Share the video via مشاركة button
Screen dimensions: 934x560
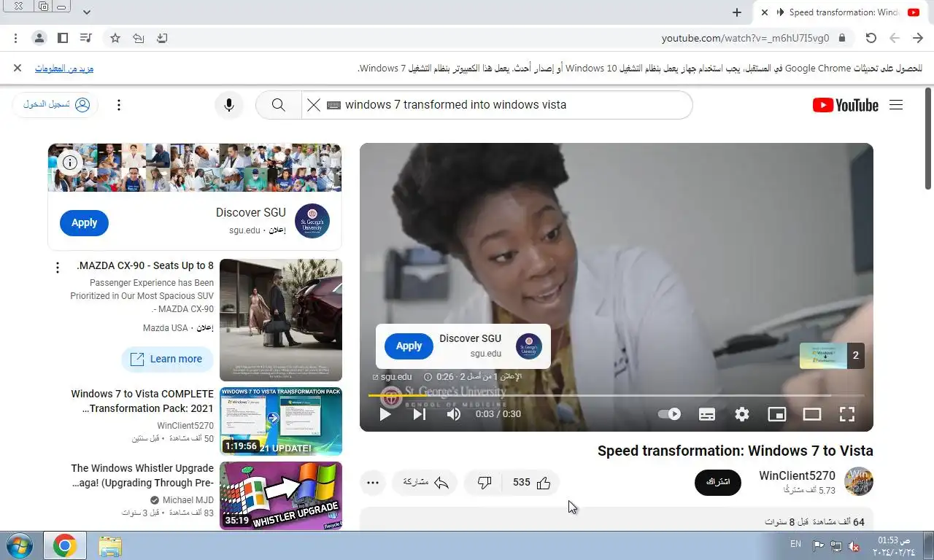click(425, 483)
